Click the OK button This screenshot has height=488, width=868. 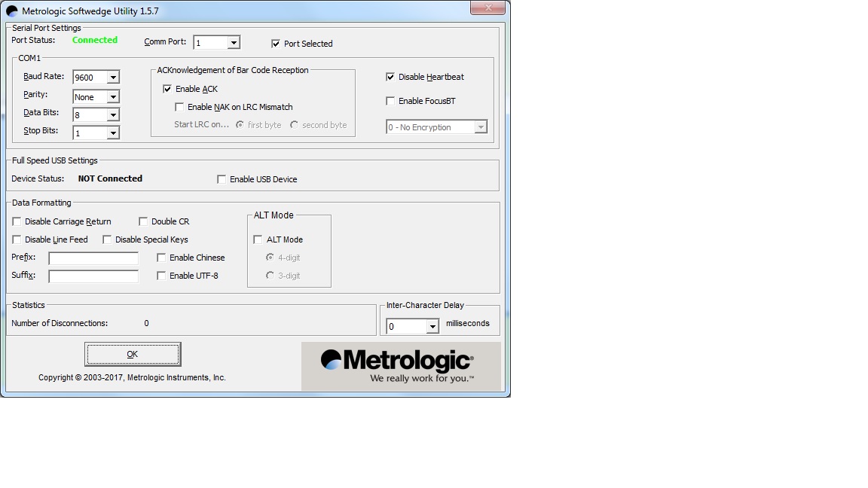point(133,354)
